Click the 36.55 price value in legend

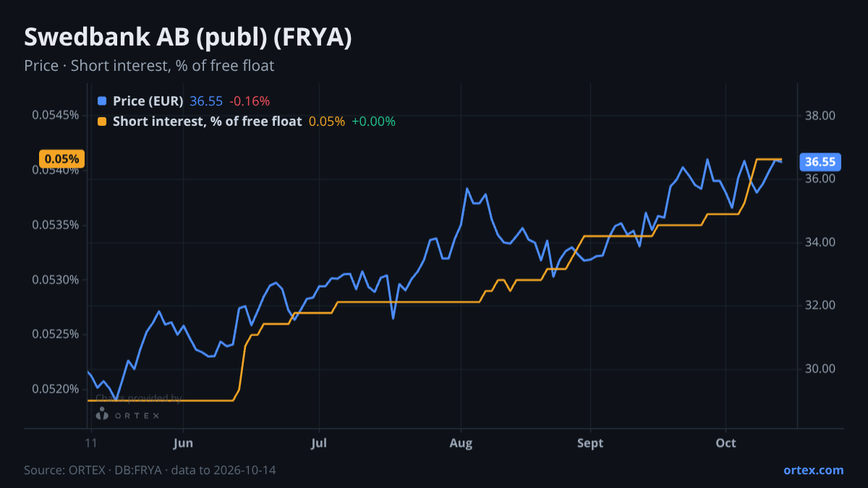pos(206,101)
